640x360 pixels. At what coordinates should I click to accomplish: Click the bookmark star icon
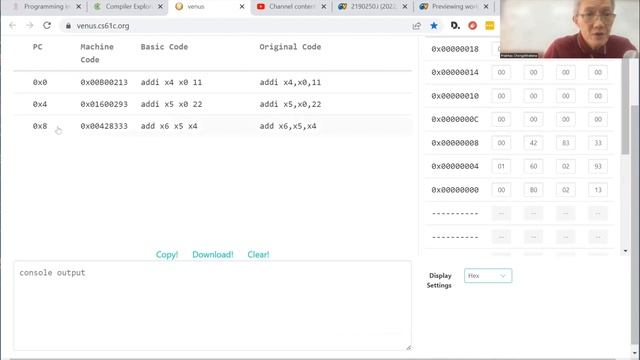click(434, 26)
